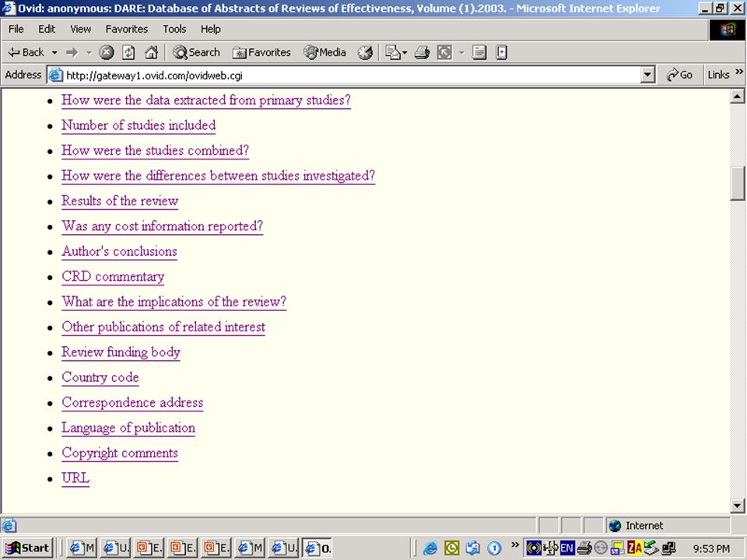Expand the Quick Launch overflow chevron

click(x=514, y=544)
